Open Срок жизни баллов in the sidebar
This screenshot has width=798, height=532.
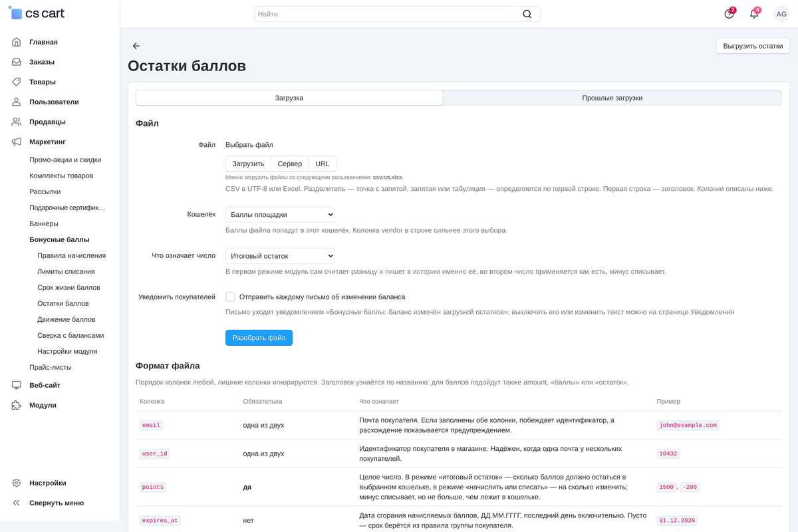coord(68,287)
